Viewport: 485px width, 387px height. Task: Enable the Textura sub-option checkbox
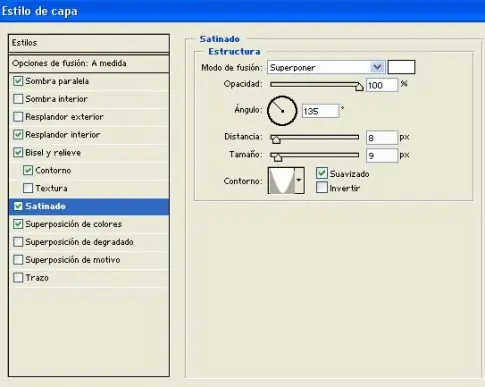click(28, 188)
